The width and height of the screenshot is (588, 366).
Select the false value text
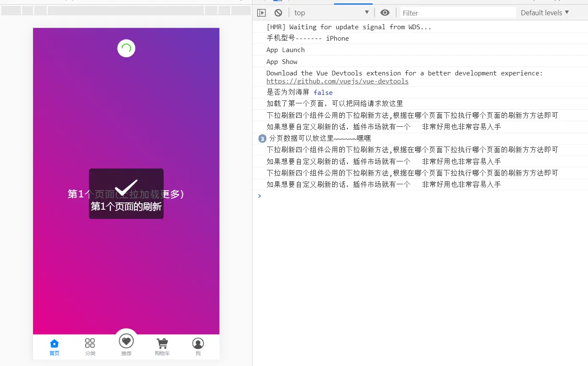click(323, 92)
